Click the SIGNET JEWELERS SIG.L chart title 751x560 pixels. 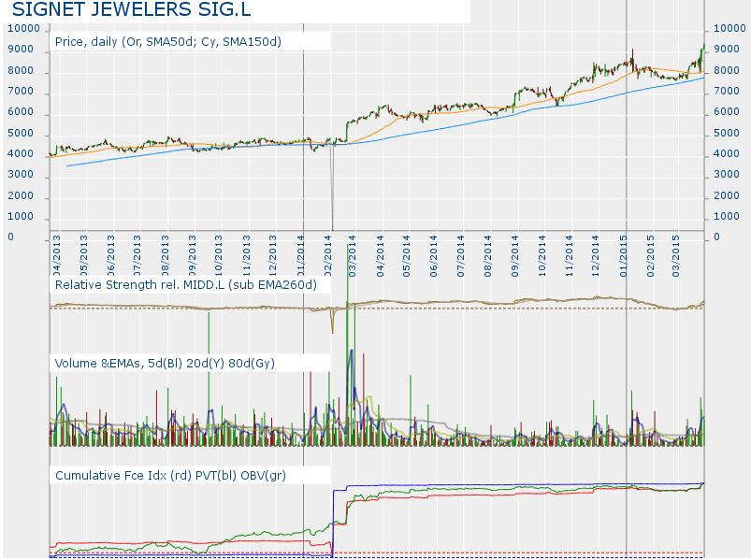[131, 9]
